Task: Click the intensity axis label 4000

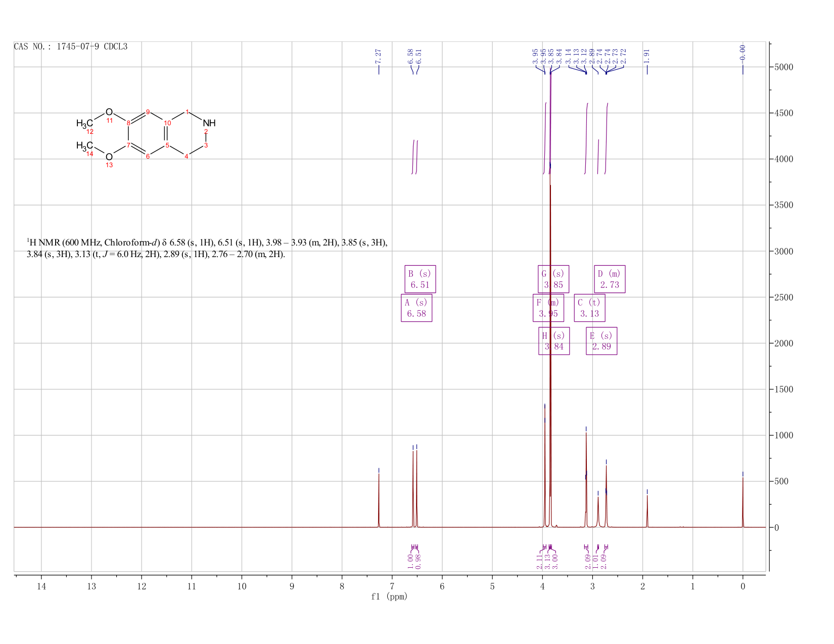Action: point(783,159)
